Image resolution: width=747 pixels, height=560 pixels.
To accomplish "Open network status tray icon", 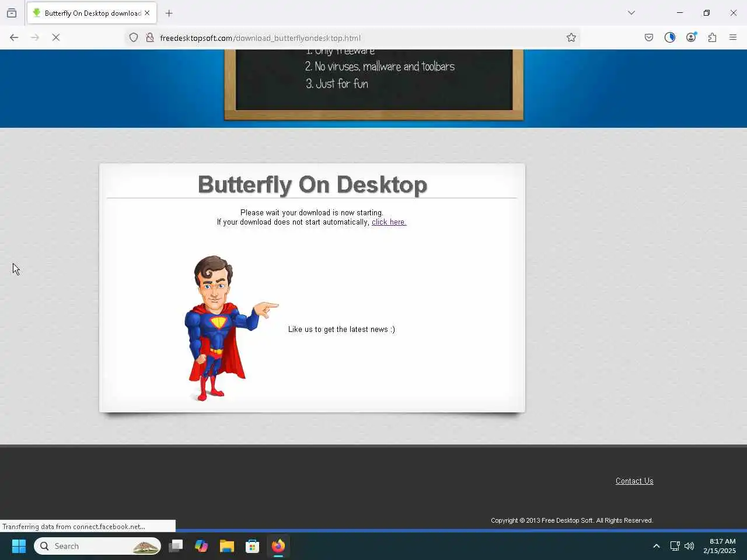I will click(x=675, y=546).
